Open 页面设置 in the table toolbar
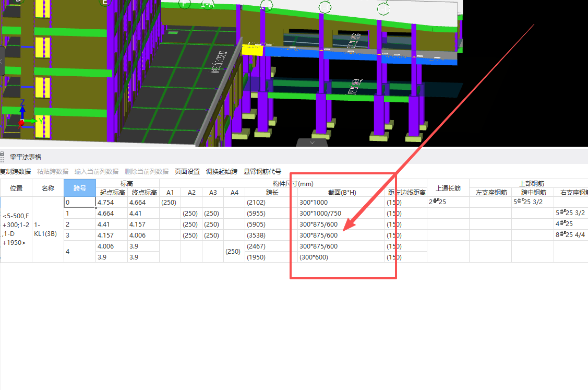The width and height of the screenshot is (588, 390). 187,172
